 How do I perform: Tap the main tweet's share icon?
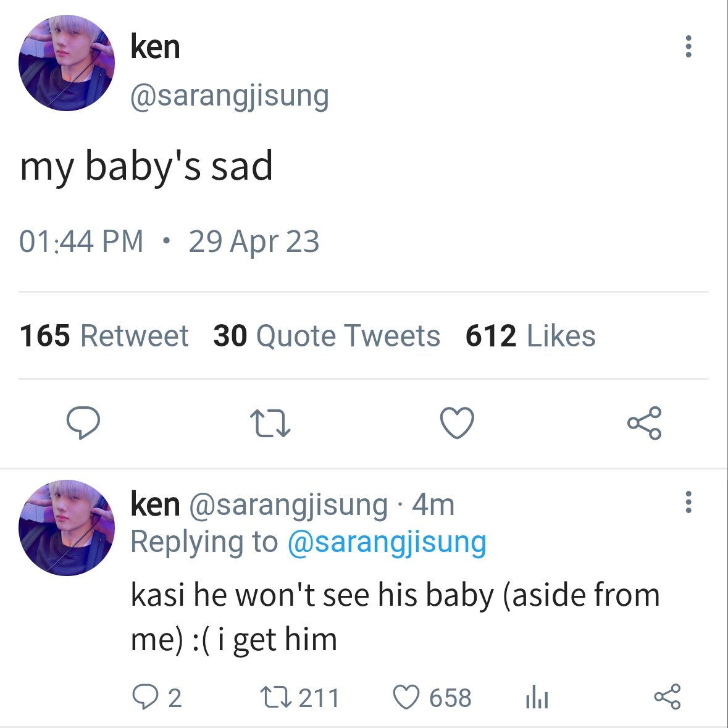pos(644,422)
